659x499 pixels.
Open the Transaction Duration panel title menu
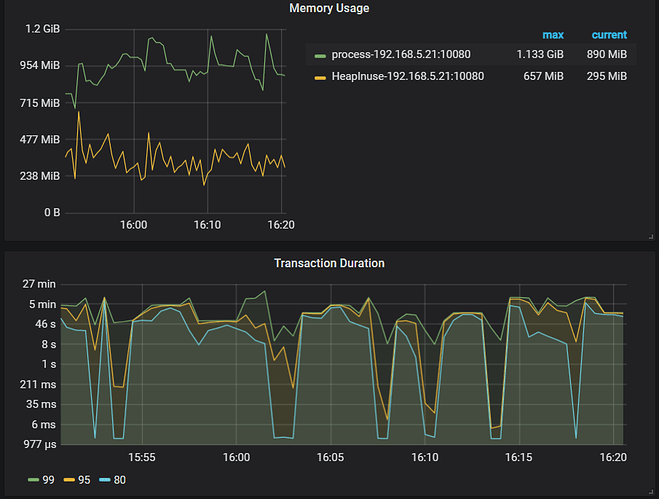coord(329,263)
